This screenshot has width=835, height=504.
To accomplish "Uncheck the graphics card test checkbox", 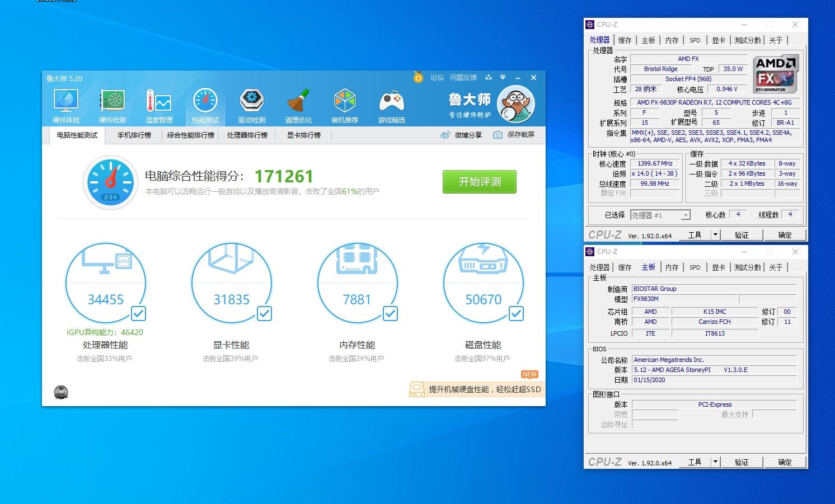I will [265, 313].
